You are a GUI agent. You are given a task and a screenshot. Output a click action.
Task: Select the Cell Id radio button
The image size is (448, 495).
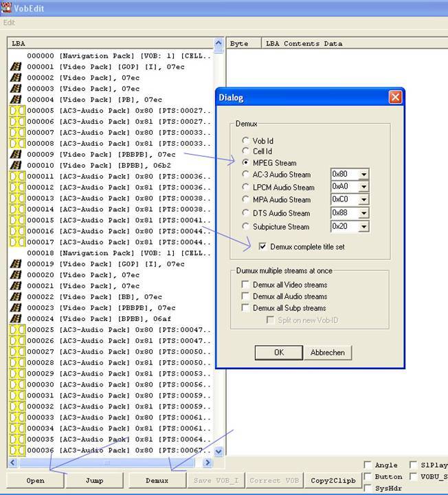[245, 151]
